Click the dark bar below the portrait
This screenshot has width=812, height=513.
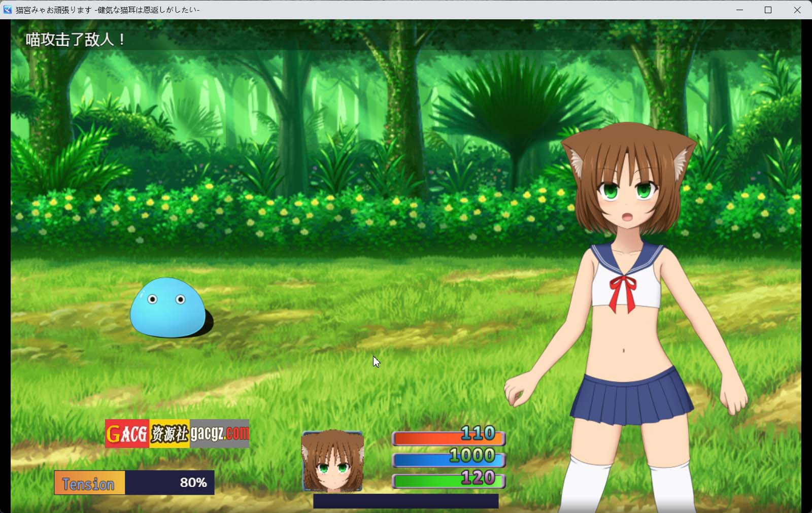tap(405, 501)
